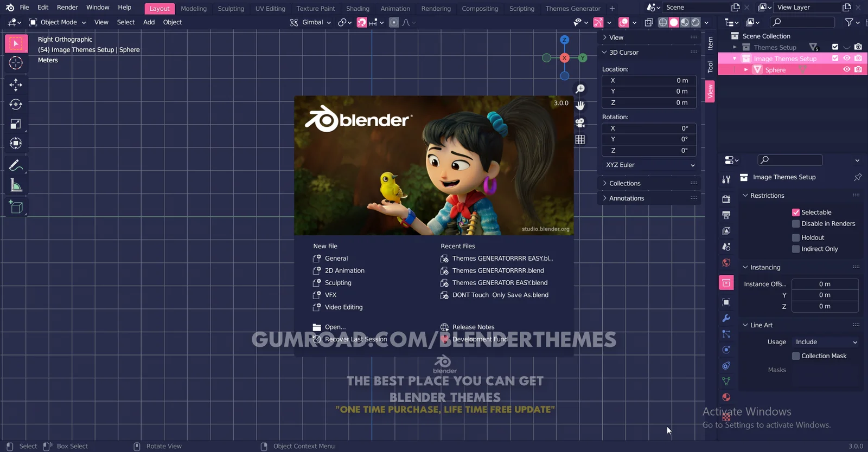Select the Add Cube tool
The height and width of the screenshot is (452, 868).
pos(16,207)
